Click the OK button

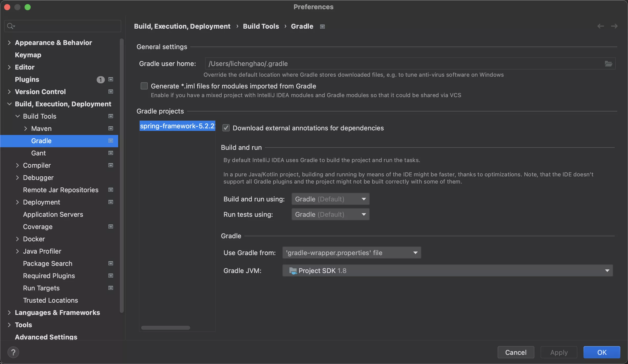click(602, 352)
